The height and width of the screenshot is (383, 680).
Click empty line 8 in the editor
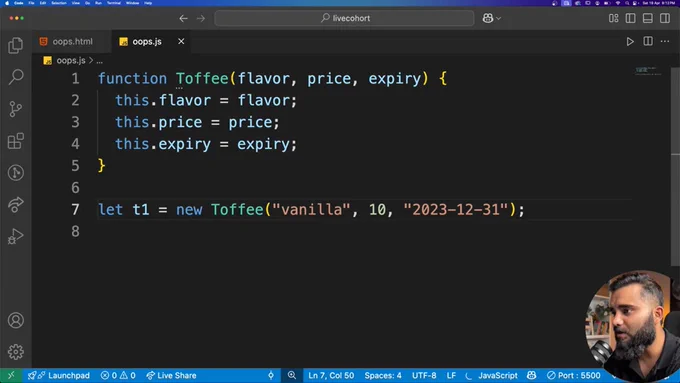point(364,231)
